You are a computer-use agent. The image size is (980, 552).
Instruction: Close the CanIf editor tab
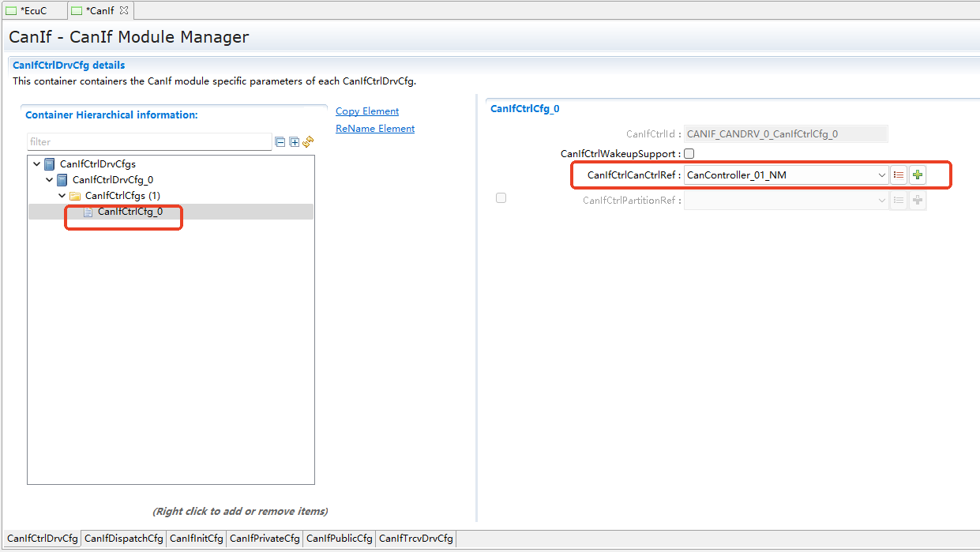123,10
